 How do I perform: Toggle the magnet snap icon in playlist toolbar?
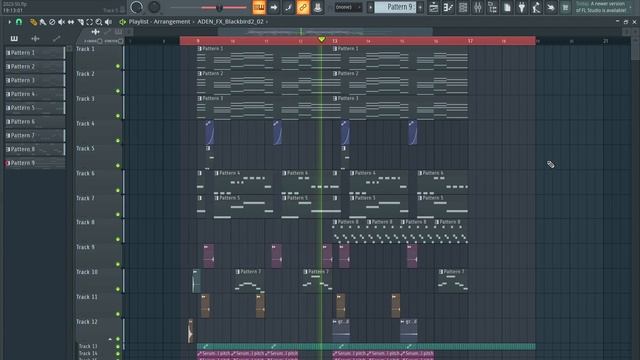19,22
